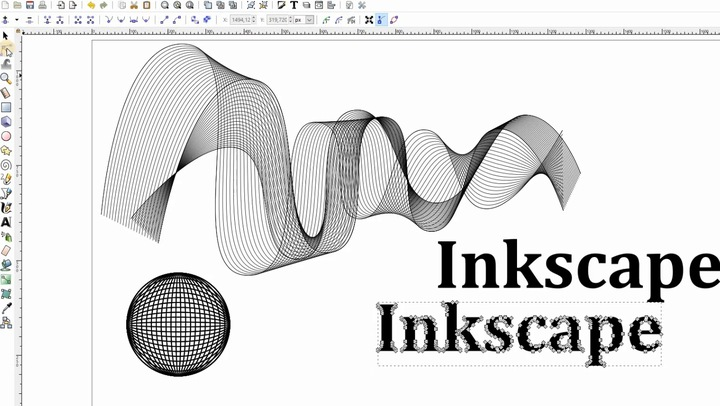
Task: Select the Eraser tool
Action: pos(6,251)
